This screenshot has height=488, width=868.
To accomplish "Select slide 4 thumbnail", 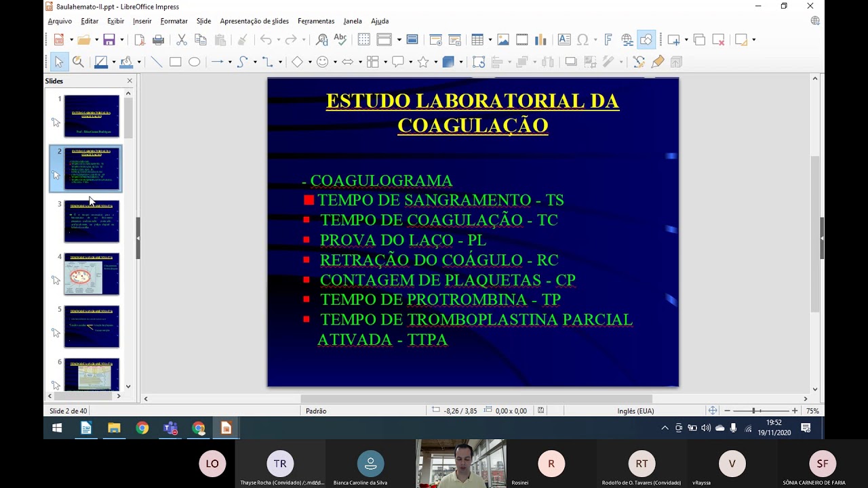I will [x=92, y=274].
